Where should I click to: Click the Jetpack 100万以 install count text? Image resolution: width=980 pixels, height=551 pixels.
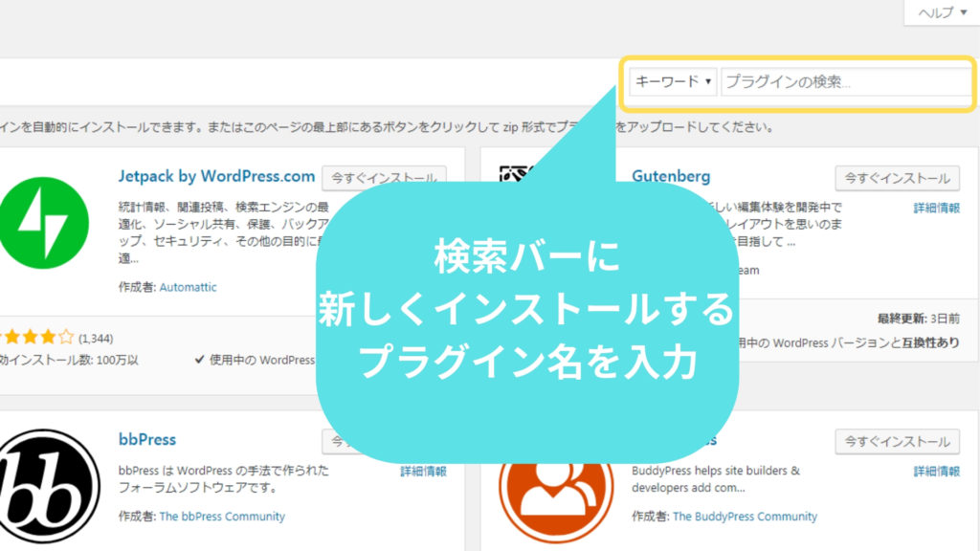(69, 361)
